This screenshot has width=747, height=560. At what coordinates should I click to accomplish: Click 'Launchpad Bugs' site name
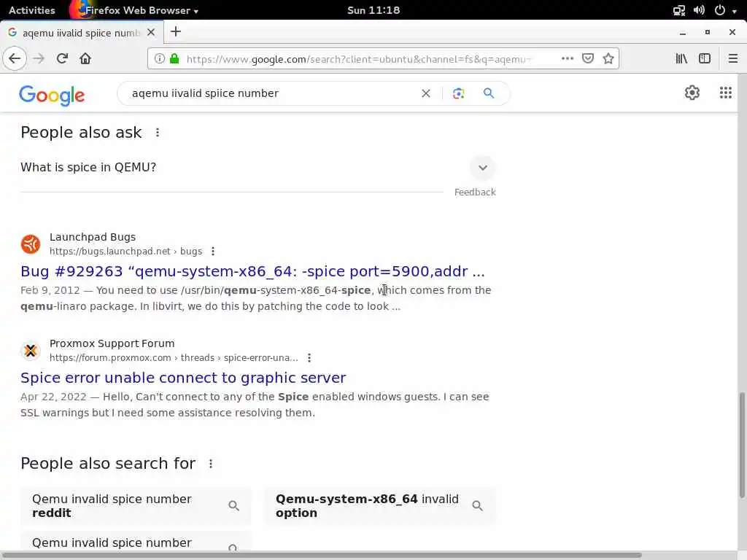click(x=93, y=237)
